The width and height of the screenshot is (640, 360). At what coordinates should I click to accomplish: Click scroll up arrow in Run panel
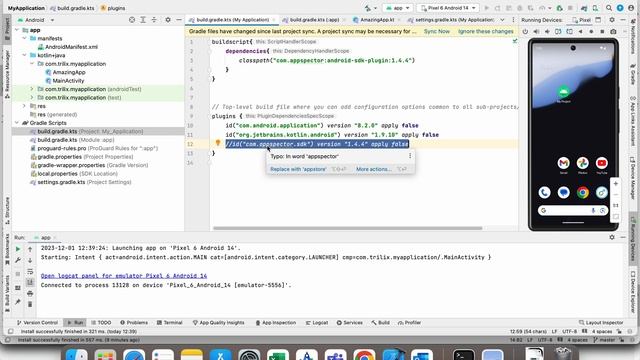[30, 249]
